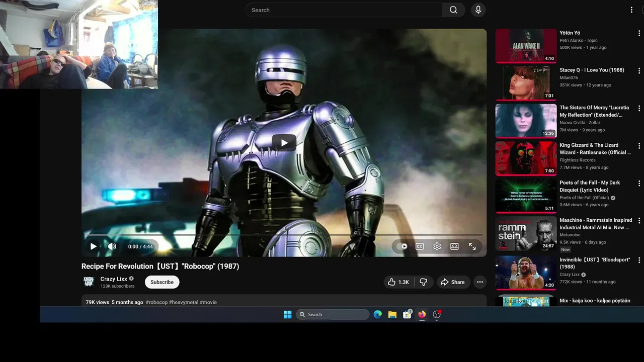Screen dimensions: 644x362
Task: Click in the YouTube search field
Action: [344, 10]
